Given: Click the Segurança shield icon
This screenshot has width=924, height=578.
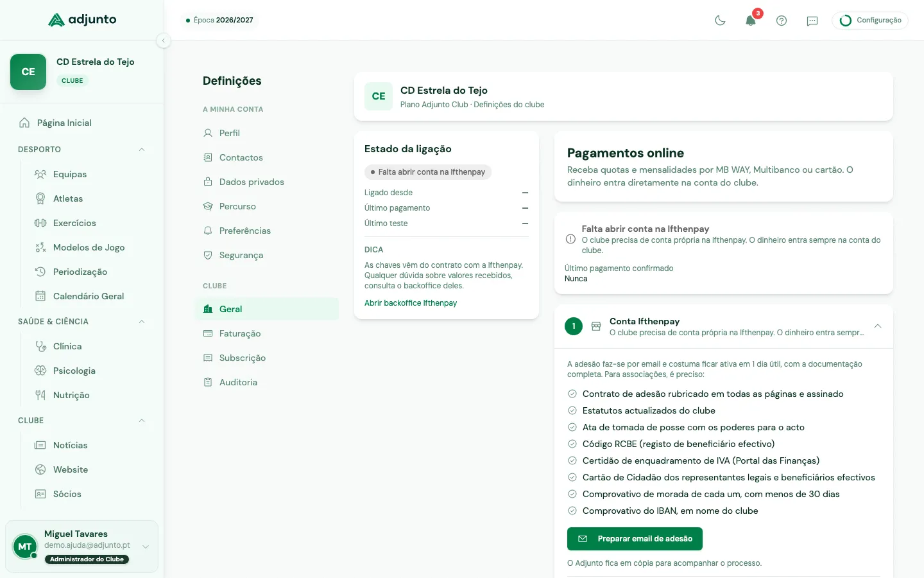Looking at the screenshot, I should [x=208, y=255].
